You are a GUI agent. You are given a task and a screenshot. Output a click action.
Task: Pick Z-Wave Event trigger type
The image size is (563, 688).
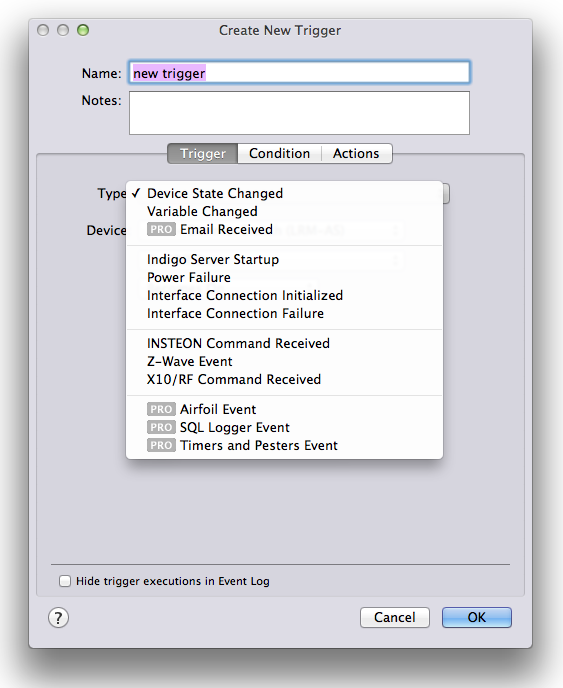tap(284, 361)
